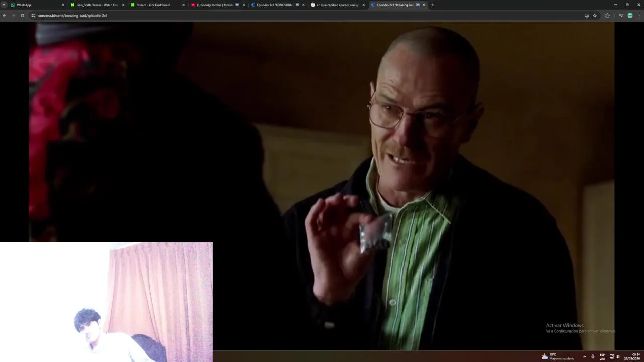The width and height of the screenshot is (644, 362).
Task: Minimize the browser window
Action: click(x=615, y=5)
